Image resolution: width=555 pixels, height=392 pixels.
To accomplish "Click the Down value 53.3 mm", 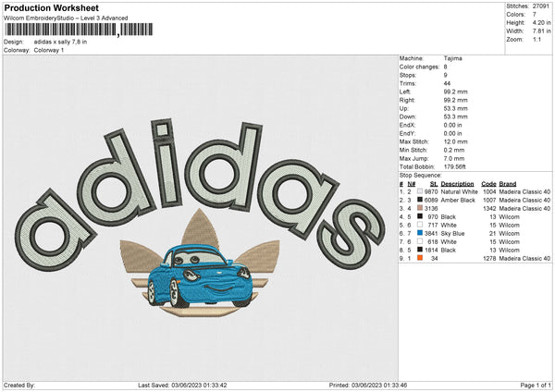I will click(455, 116).
